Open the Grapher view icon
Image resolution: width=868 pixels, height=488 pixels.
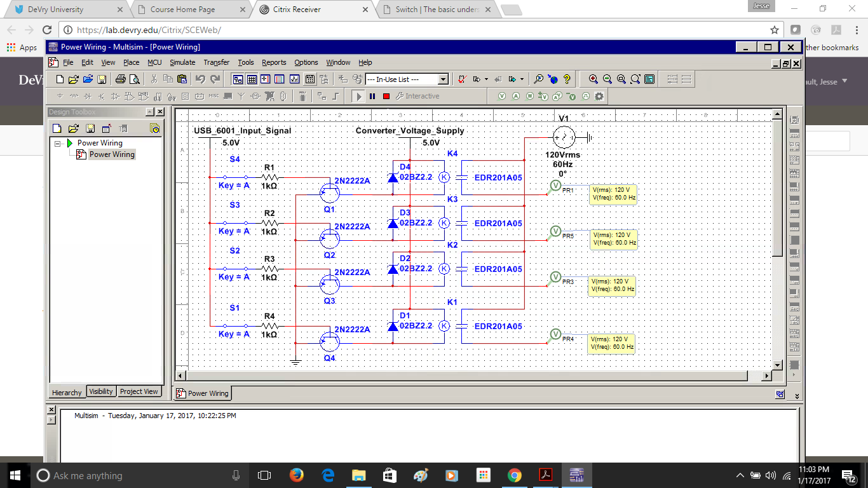click(294, 79)
